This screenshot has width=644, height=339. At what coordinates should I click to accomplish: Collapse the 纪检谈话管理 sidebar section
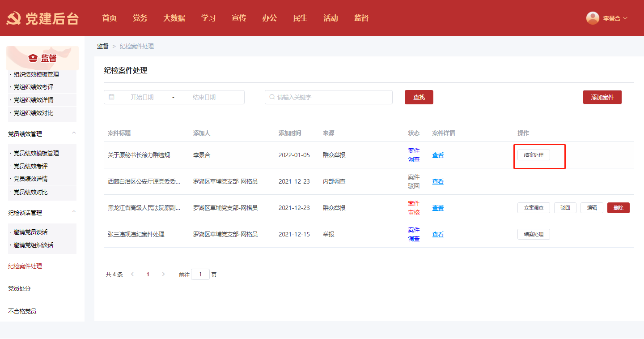(x=74, y=212)
